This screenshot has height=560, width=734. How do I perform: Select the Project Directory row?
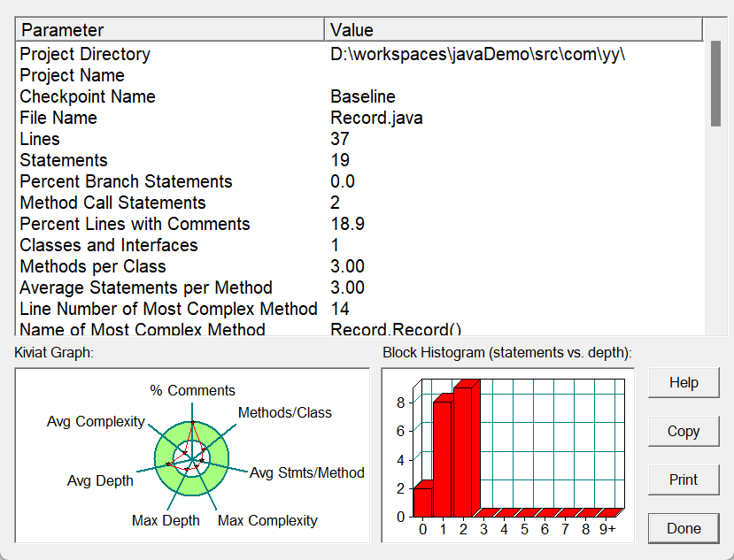[360, 54]
